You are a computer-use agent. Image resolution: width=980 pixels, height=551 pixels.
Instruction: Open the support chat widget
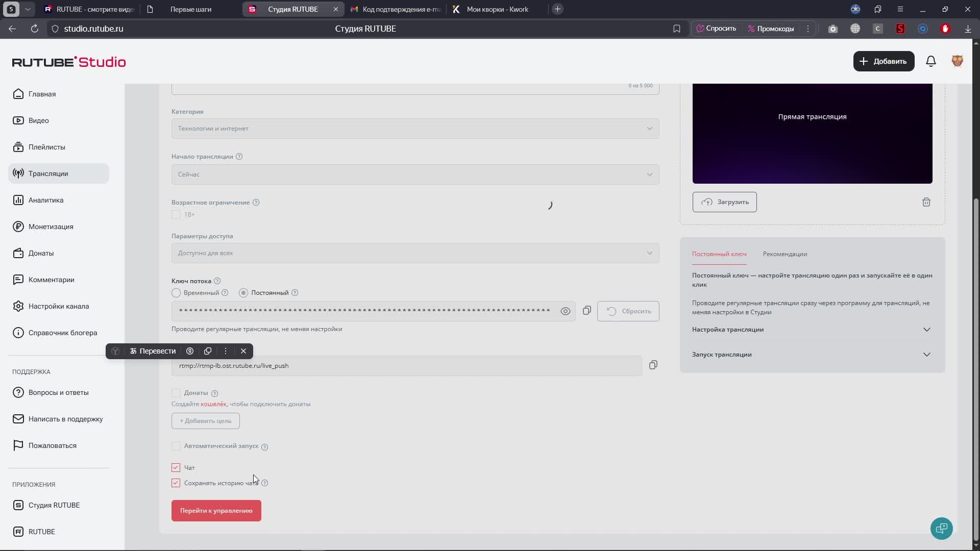click(x=941, y=528)
